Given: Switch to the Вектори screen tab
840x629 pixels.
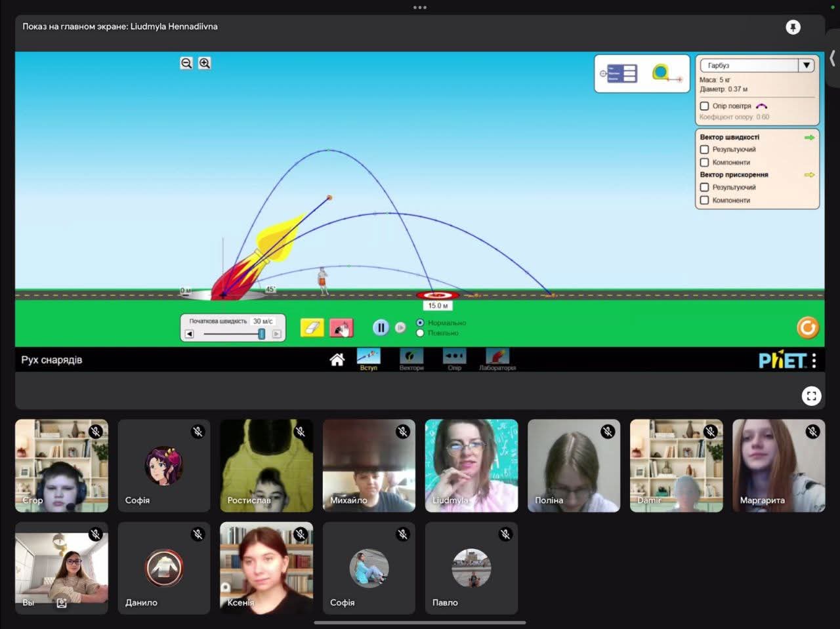Looking at the screenshot, I should click(x=411, y=359).
